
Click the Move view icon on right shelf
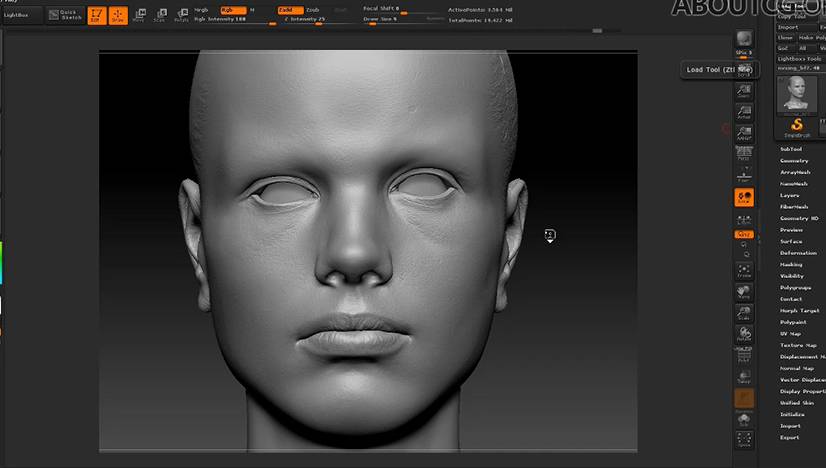744,292
